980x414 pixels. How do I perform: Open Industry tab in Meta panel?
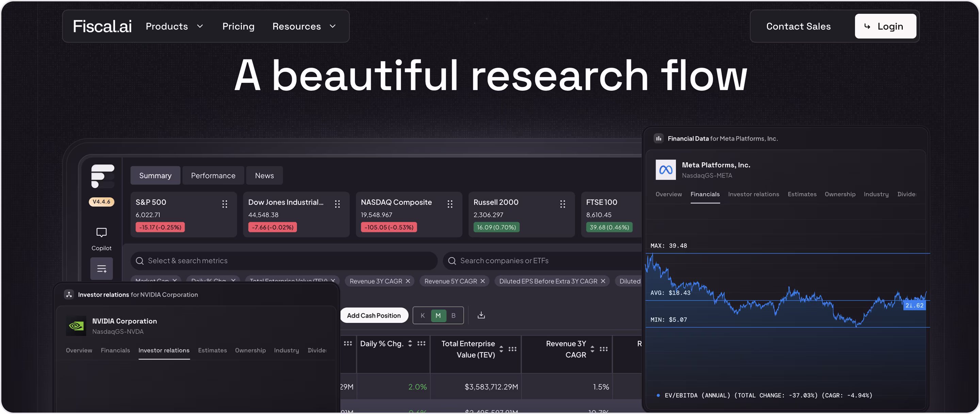click(876, 194)
